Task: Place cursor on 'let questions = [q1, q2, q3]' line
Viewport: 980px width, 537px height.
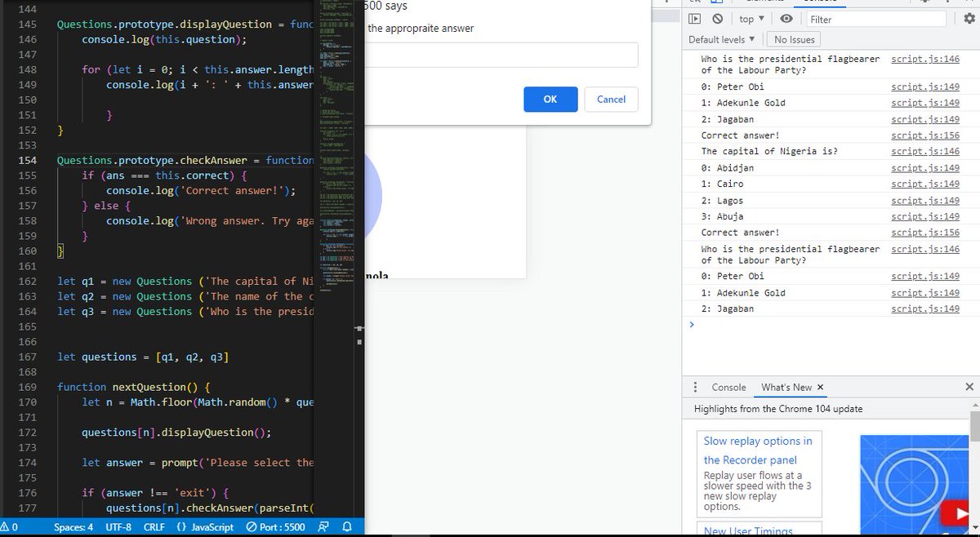Action: point(143,357)
